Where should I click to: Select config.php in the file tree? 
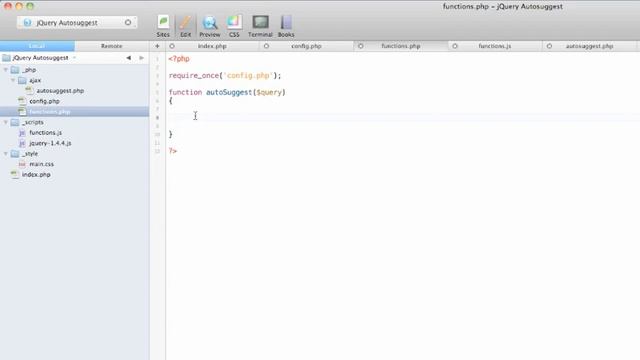click(x=74, y=101)
